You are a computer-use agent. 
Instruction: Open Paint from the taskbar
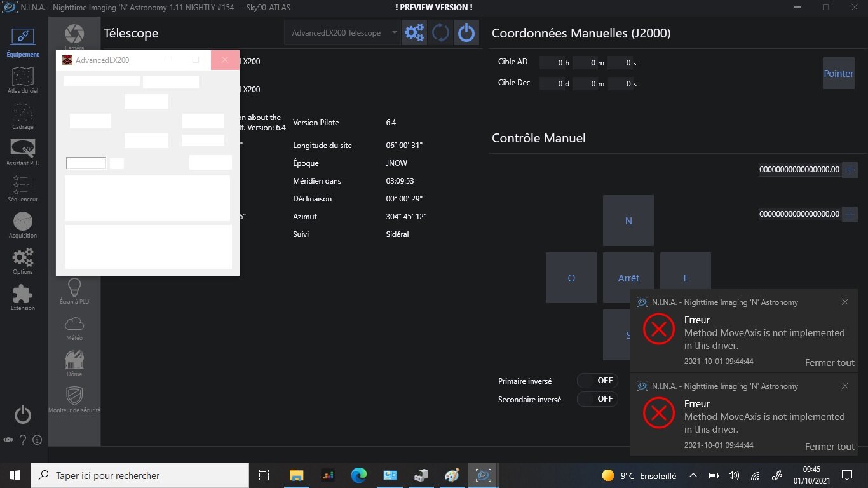452,475
